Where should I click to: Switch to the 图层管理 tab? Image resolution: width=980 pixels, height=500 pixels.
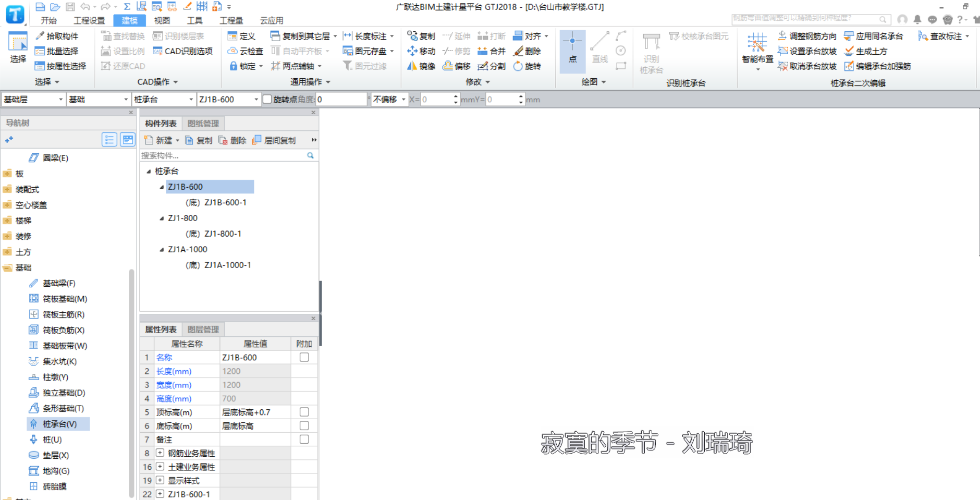coord(203,330)
